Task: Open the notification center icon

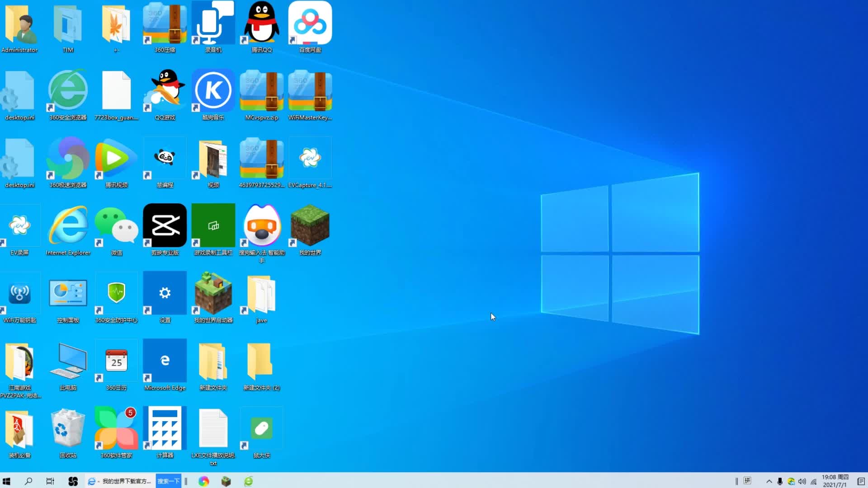Action: coord(861,482)
